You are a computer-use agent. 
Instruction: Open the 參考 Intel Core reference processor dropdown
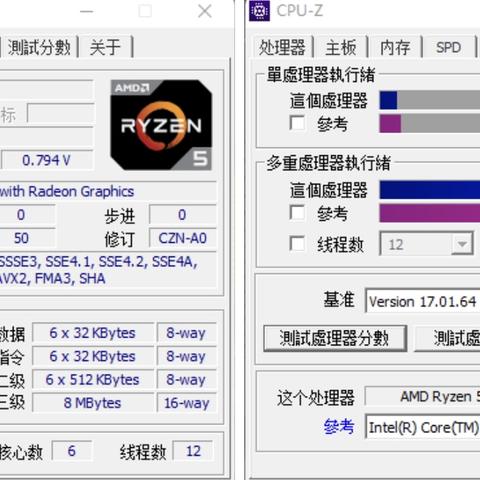[x=423, y=427]
